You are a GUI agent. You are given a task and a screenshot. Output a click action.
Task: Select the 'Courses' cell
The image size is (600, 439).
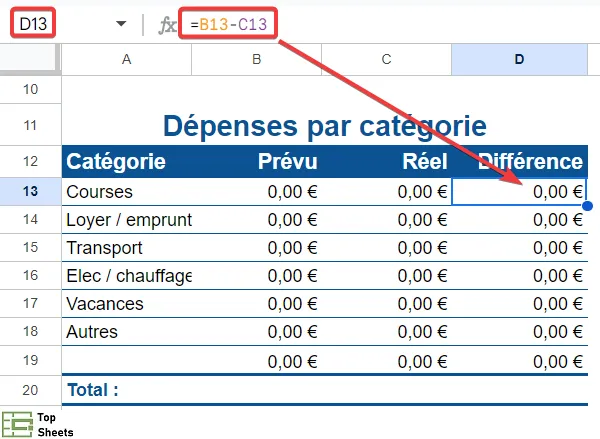click(x=127, y=192)
